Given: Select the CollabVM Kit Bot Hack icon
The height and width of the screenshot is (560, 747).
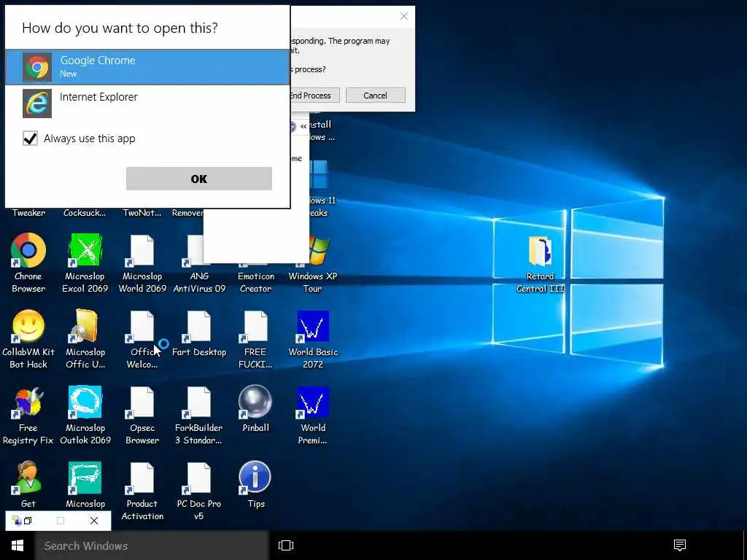Looking at the screenshot, I should tap(28, 338).
